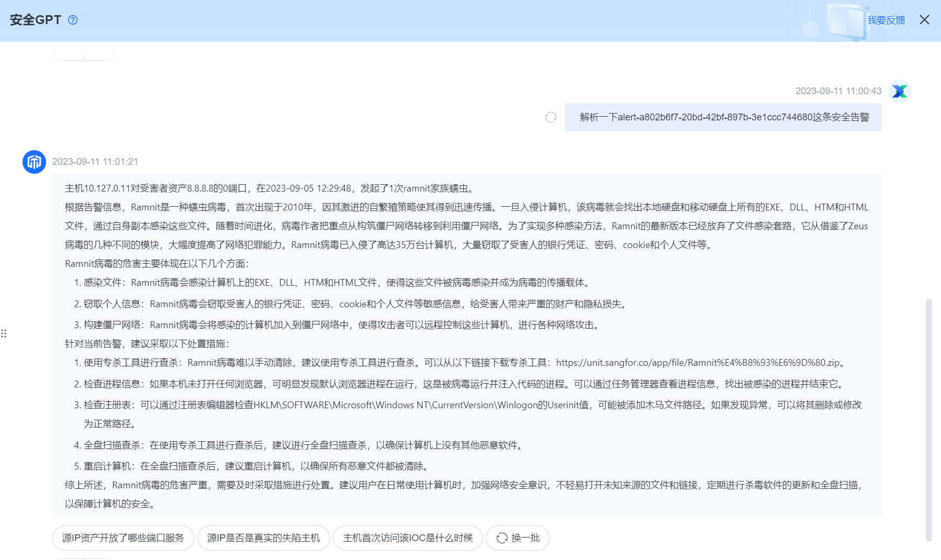The height and width of the screenshot is (560, 941).
Task: Close the 安全GPT chat panel
Action: 924,20
